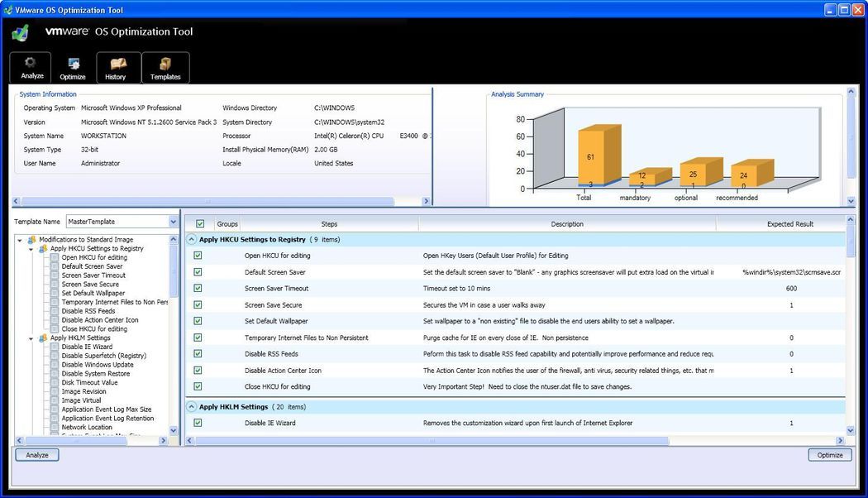Open the History book icon
This screenshot has height=498, width=868.
(x=117, y=67)
